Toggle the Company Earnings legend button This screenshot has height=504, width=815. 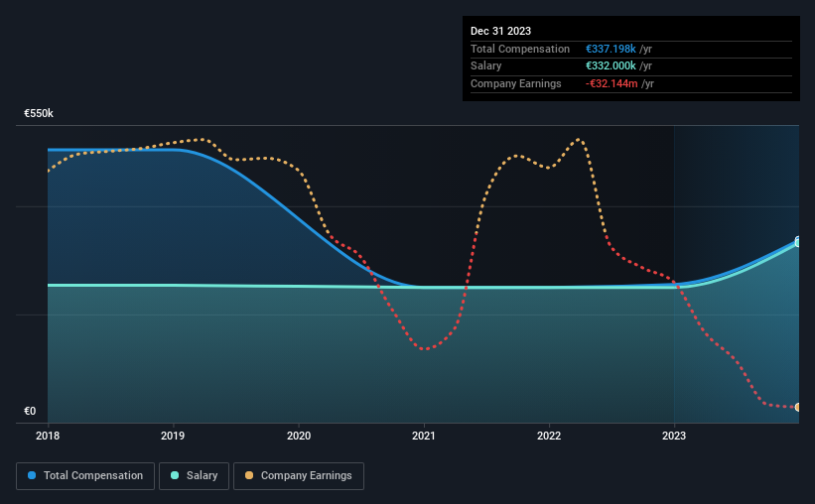pyautogui.click(x=299, y=476)
